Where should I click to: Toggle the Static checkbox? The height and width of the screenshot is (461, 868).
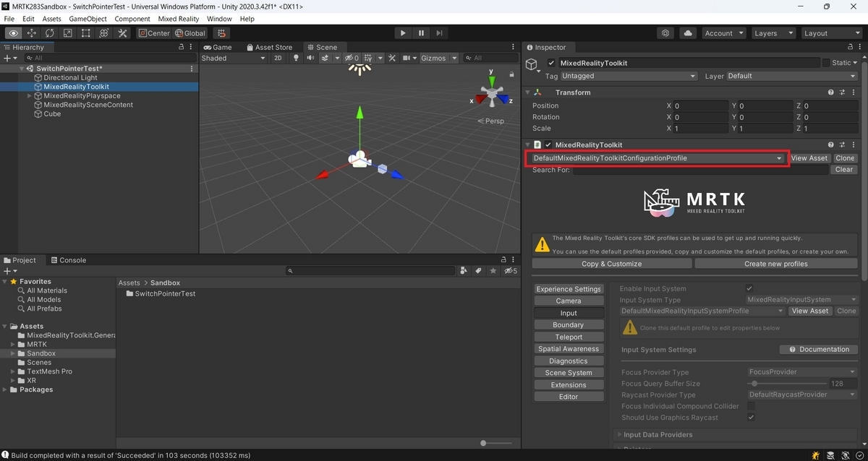click(x=826, y=63)
